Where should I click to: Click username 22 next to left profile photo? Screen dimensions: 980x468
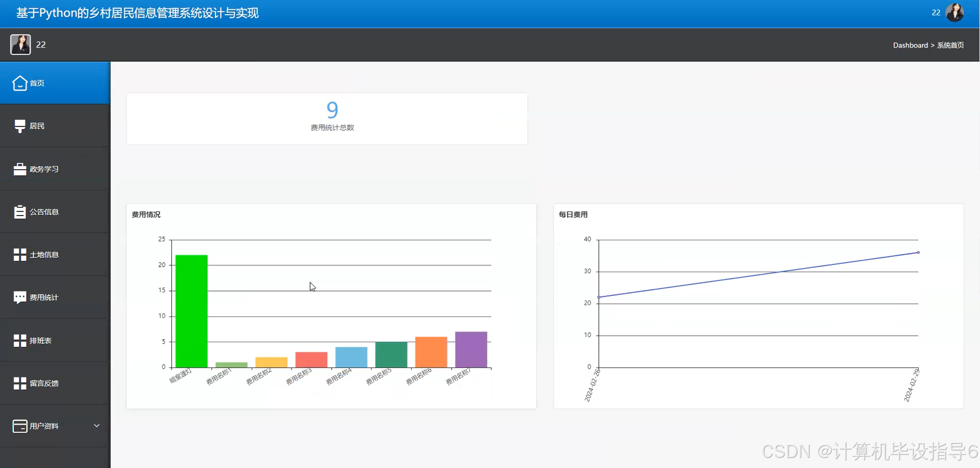41,44
